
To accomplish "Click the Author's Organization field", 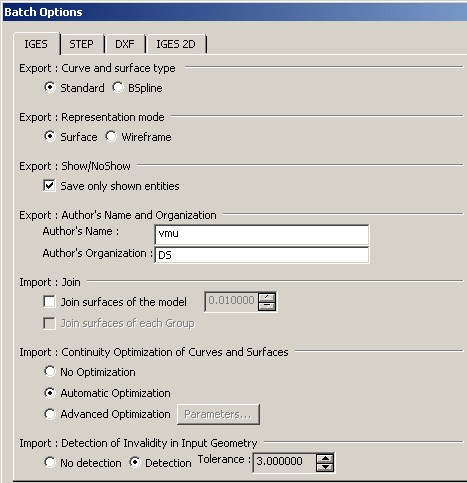I will [262, 255].
